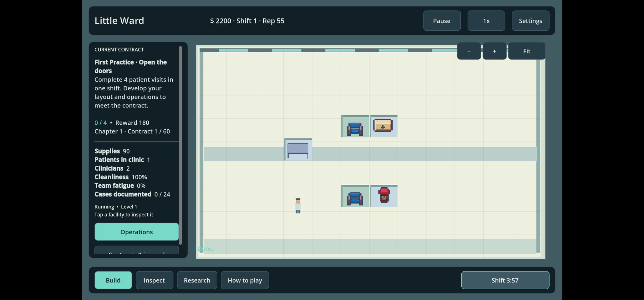Click the partially visible Contracts button

coord(137,250)
